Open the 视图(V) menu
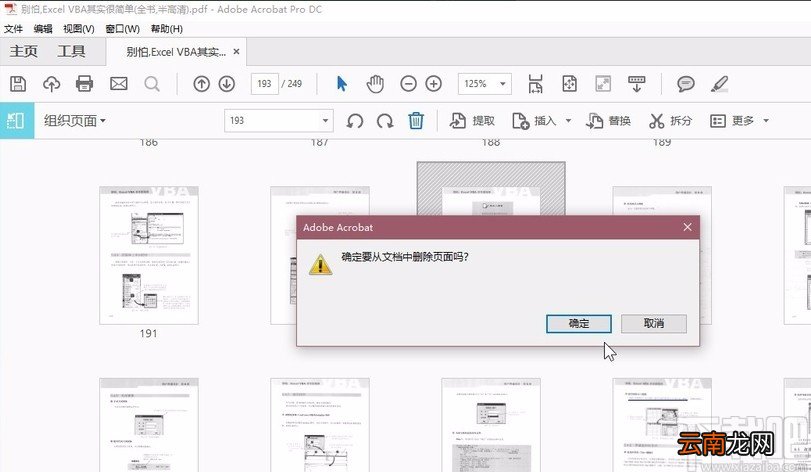 coord(79,29)
